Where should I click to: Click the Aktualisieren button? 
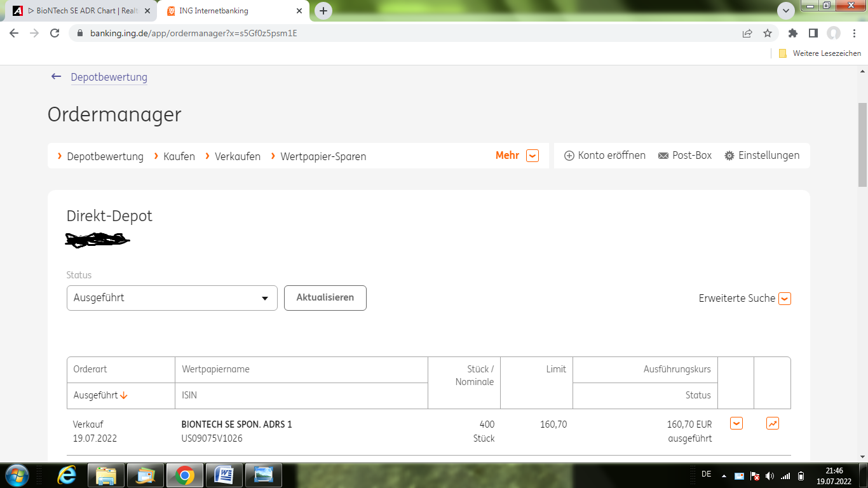point(325,298)
